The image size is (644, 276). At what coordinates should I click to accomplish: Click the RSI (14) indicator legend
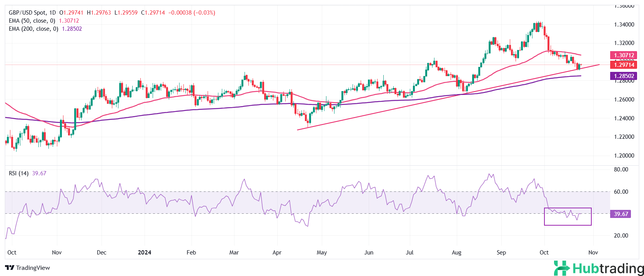[18, 173]
